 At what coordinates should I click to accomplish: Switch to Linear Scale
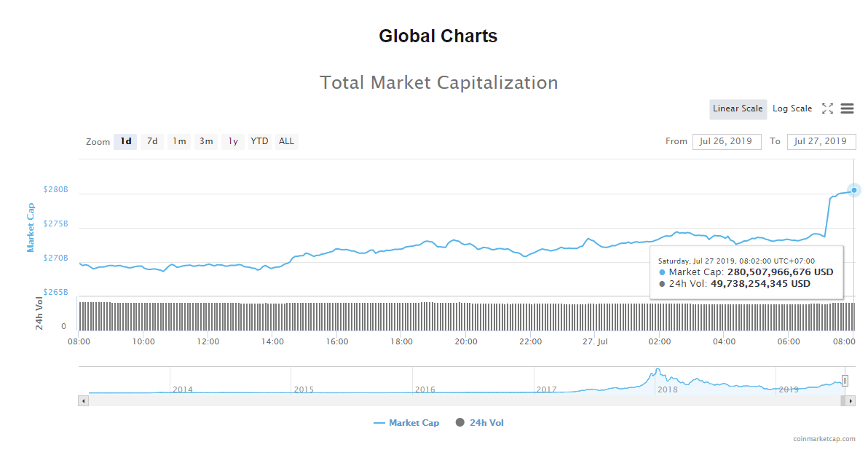(x=738, y=109)
